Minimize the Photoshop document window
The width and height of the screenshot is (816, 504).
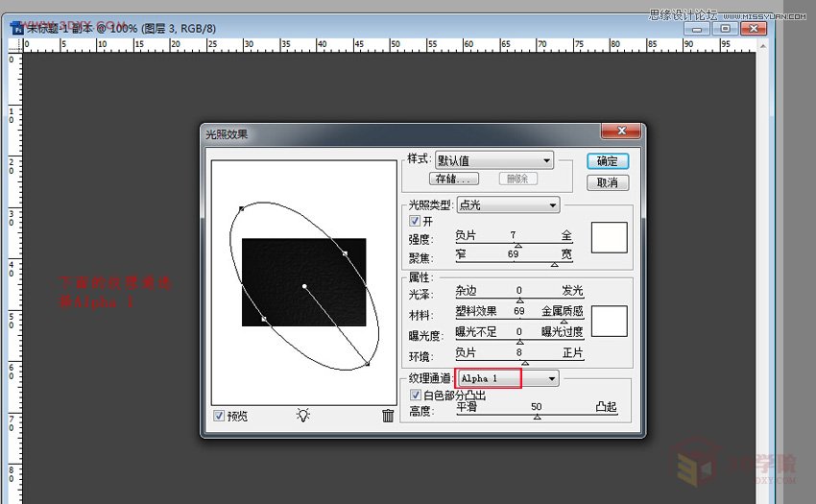[x=697, y=29]
